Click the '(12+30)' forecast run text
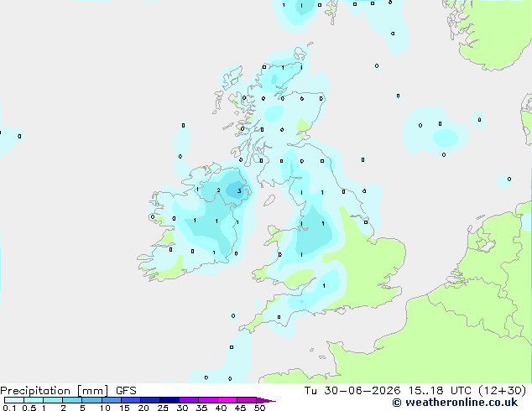 (x=502, y=391)
